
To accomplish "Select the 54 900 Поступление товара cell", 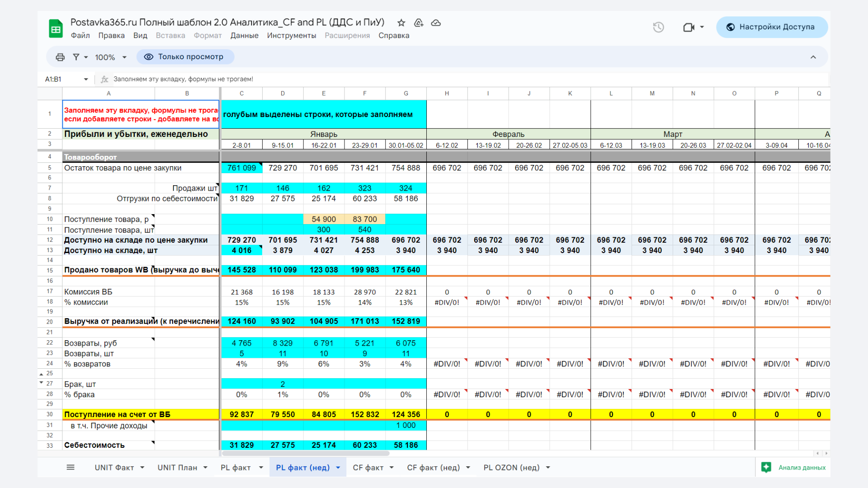I will tap(324, 219).
